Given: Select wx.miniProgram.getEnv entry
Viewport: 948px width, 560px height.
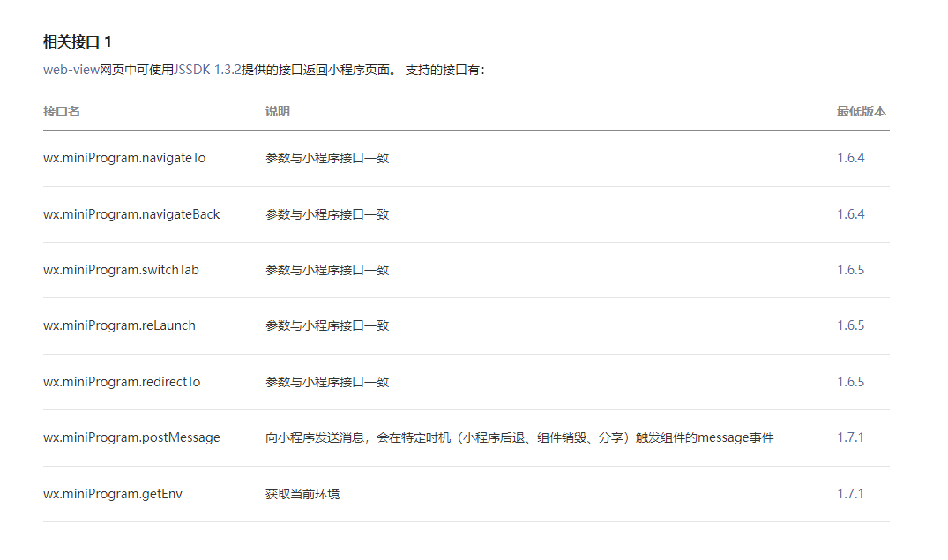Looking at the screenshot, I should tap(112, 494).
